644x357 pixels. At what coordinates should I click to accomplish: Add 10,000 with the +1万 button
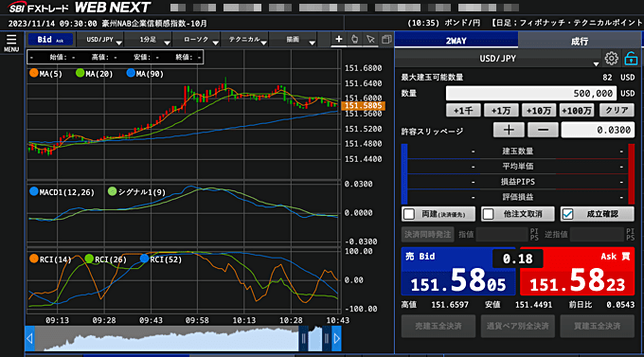(x=501, y=110)
